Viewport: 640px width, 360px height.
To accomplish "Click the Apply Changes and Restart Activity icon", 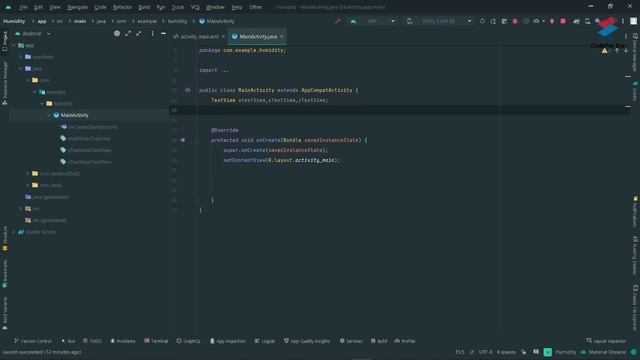I will (x=493, y=21).
